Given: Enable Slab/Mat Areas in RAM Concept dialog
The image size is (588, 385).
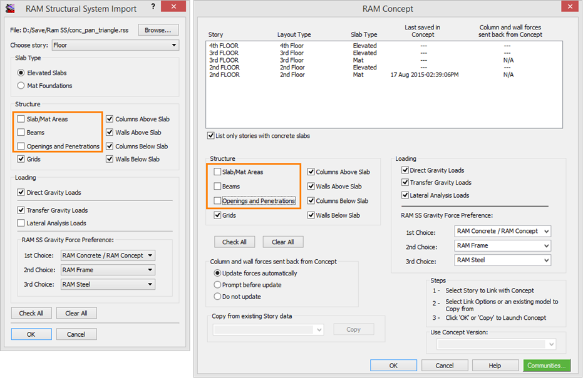Looking at the screenshot, I should point(218,172).
